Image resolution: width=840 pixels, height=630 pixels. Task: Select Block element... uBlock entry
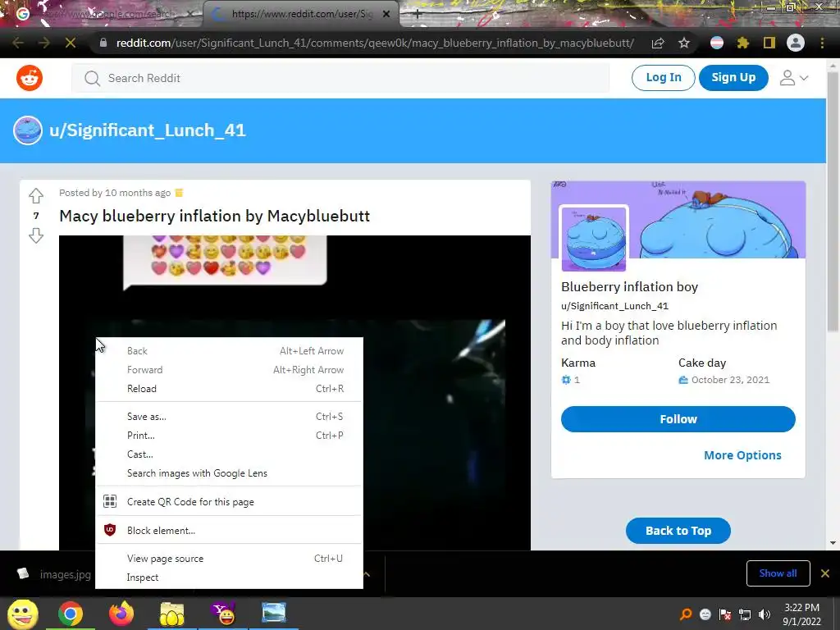click(x=230, y=531)
